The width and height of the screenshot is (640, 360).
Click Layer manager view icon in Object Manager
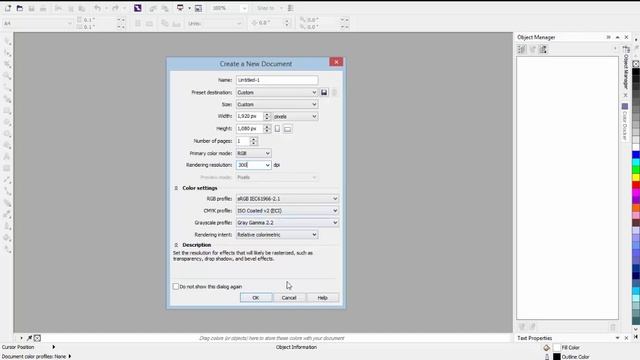click(x=543, y=49)
